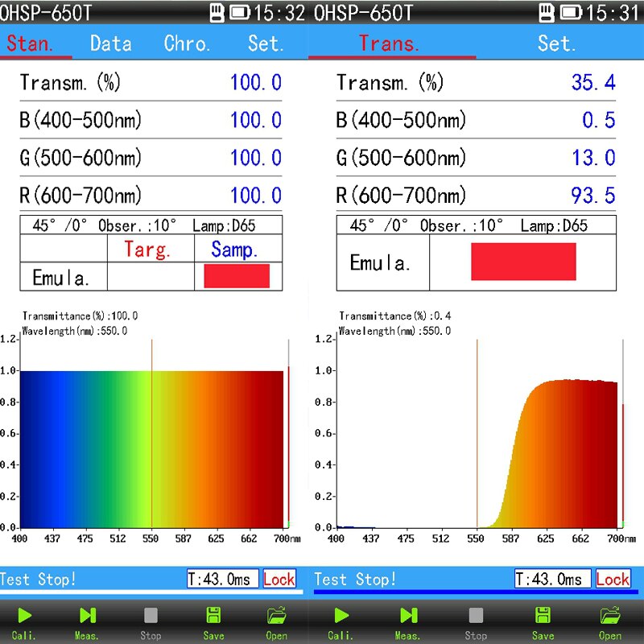Toggle the Lock button on right screen

(613, 579)
